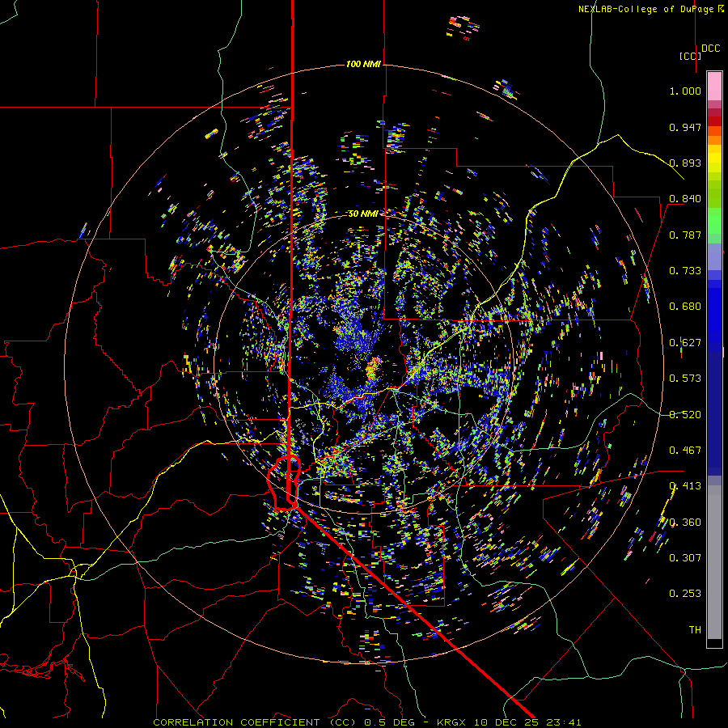
Task: Pick the bright green color band of scale
Action: tap(714, 221)
